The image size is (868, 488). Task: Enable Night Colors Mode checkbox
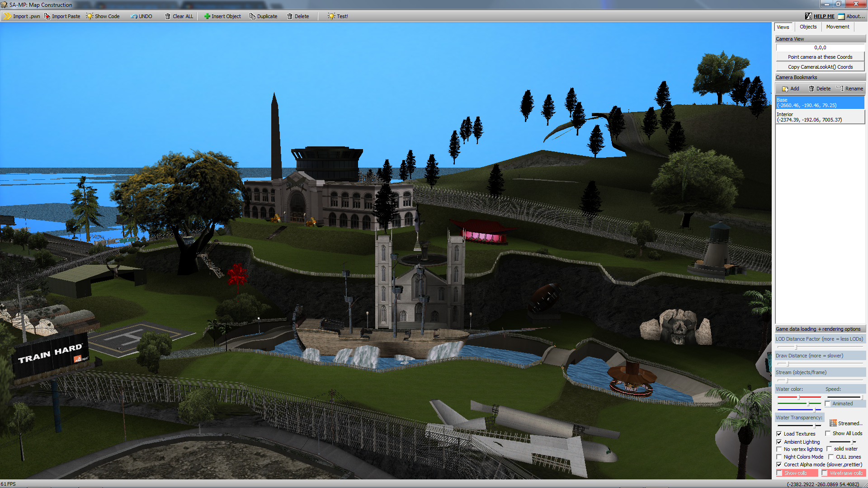pos(779,457)
